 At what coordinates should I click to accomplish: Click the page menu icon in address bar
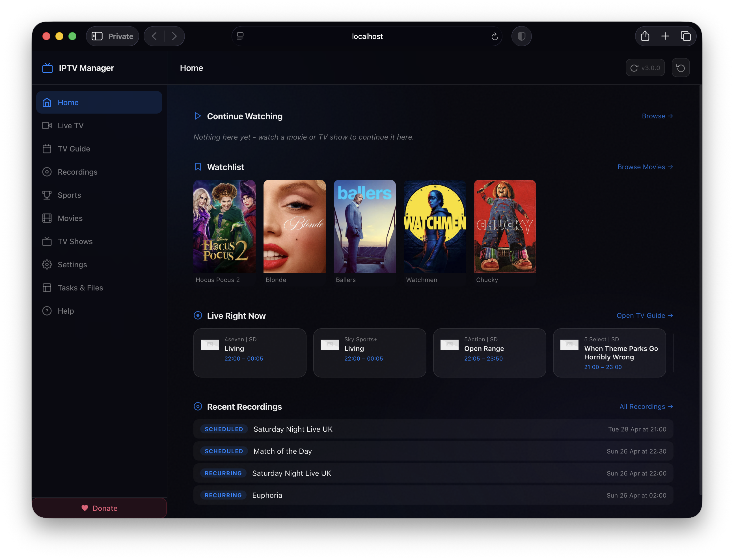coord(240,36)
